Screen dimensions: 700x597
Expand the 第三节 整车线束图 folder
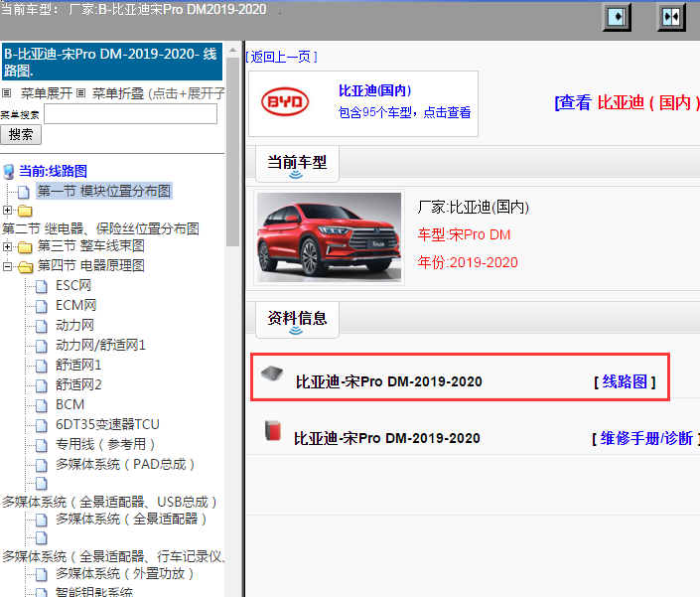point(7,246)
